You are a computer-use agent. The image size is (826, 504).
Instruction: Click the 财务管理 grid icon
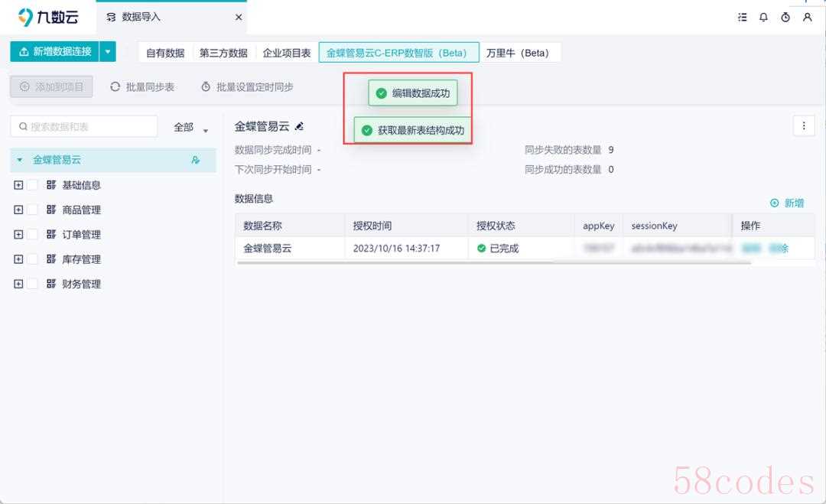pos(51,284)
